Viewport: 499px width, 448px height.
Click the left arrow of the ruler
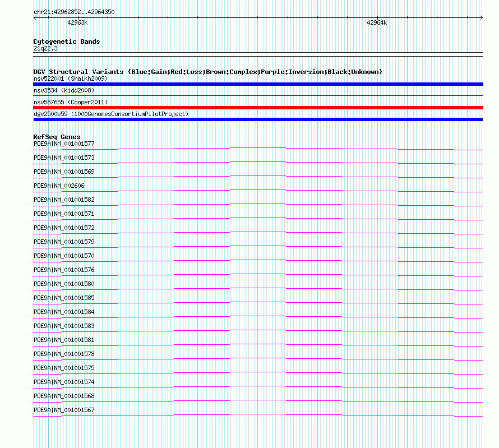coord(35,18)
